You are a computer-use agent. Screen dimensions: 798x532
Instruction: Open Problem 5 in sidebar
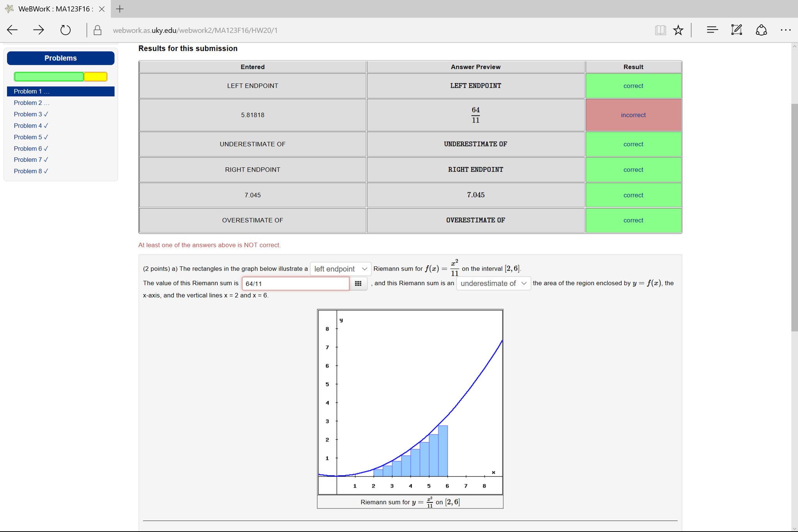[30, 137]
